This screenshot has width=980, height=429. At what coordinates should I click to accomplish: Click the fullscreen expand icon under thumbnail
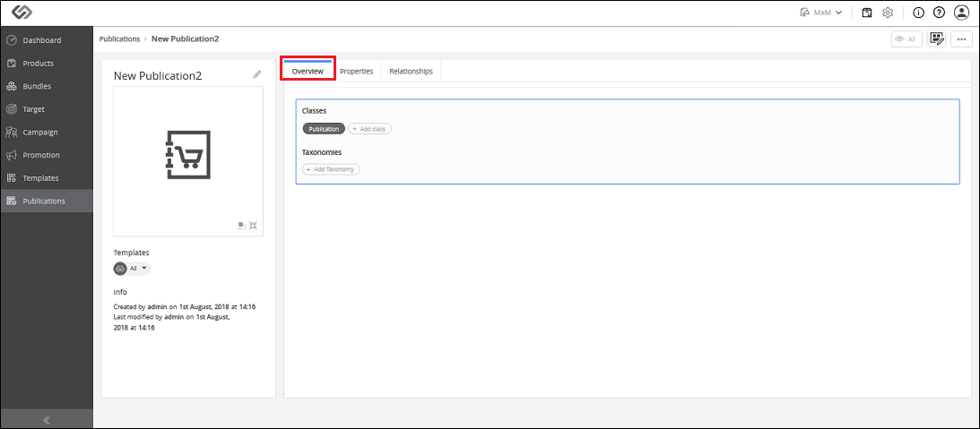(x=253, y=226)
